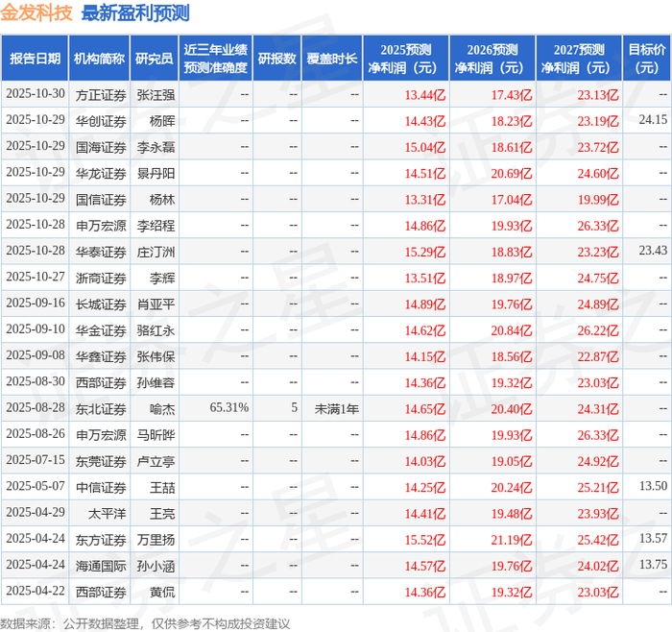Screen dimensions: 672x632
Task: Select researcher 李永磊 cell
Action: pyautogui.click(x=156, y=147)
